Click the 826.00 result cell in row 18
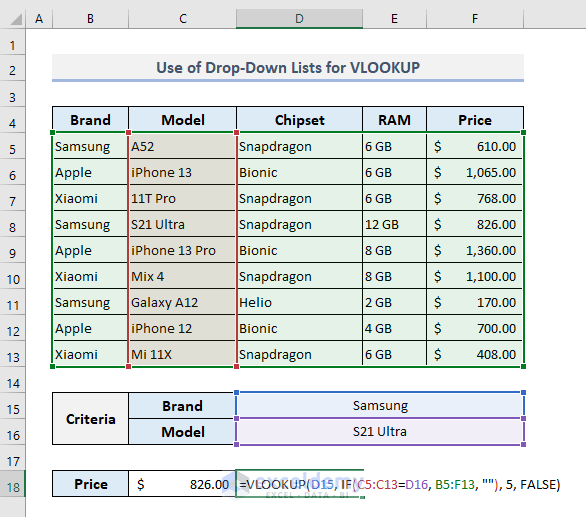Image resolution: width=586 pixels, height=517 pixels. point(182,484)
